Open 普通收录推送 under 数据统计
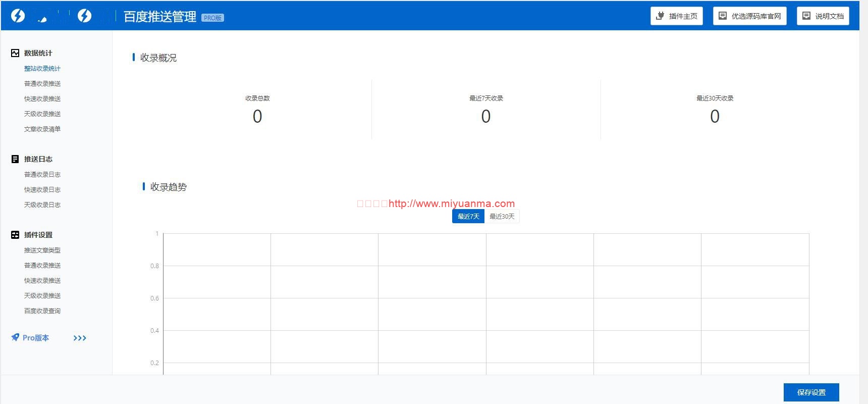Viewport: 868px width, 404px height. [42, 84]
